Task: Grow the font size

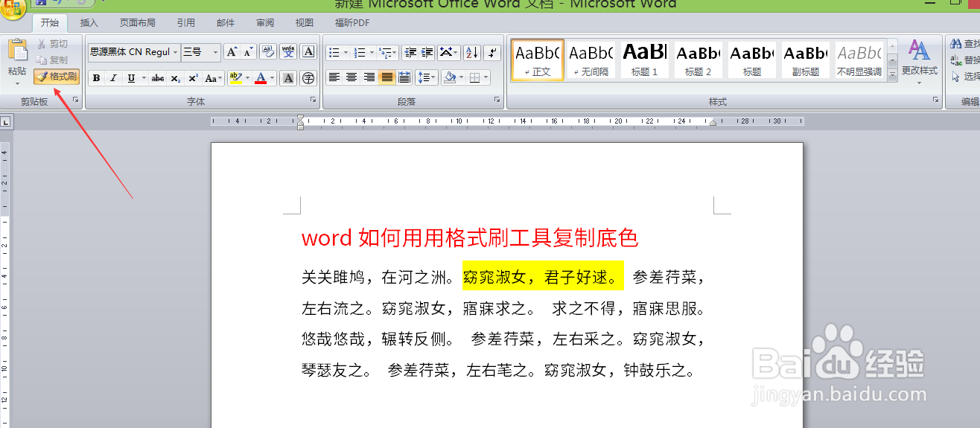Action: (x=232, y=52)
